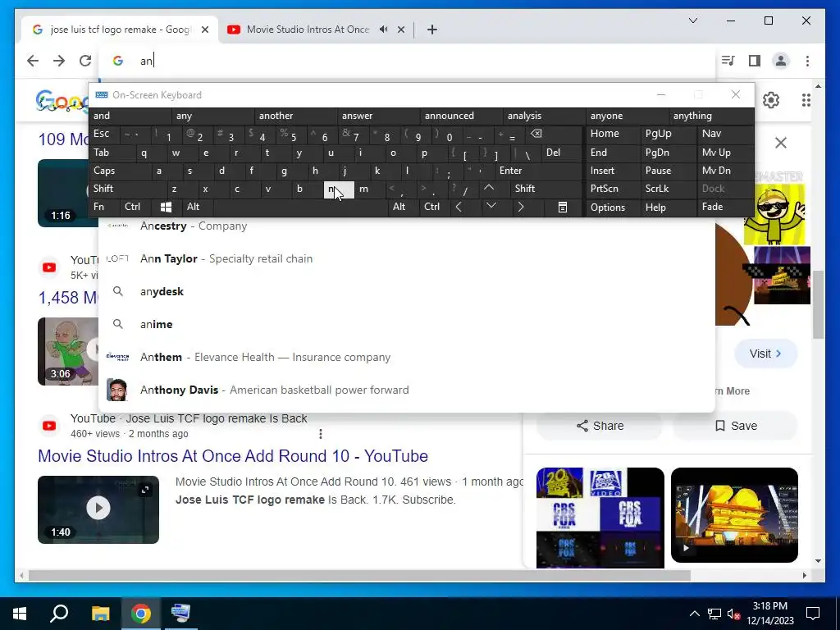Open taskbar search magnifier
This screenshot has width=840, height=630.
[x=59, y=614]
